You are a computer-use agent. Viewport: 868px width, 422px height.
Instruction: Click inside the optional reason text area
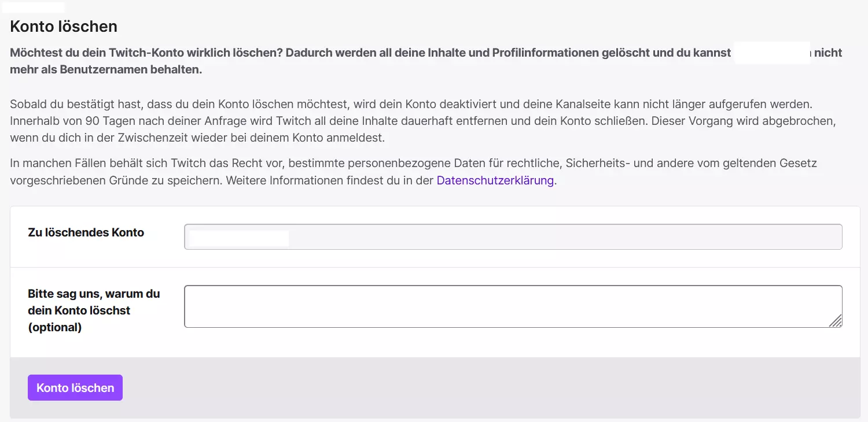(513, 305)
